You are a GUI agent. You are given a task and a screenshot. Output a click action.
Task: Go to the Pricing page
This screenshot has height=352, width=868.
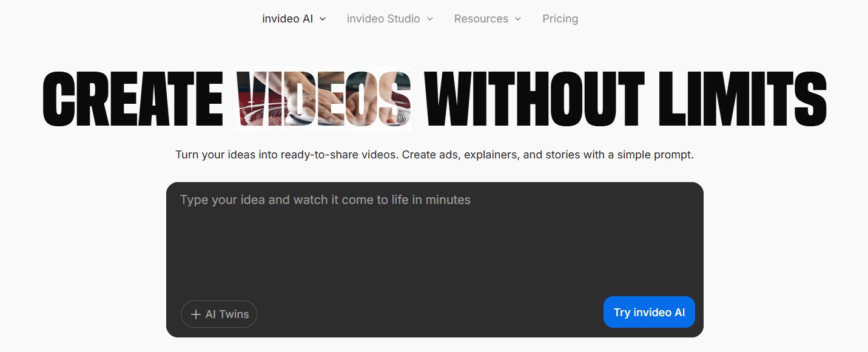pos(560,19)
